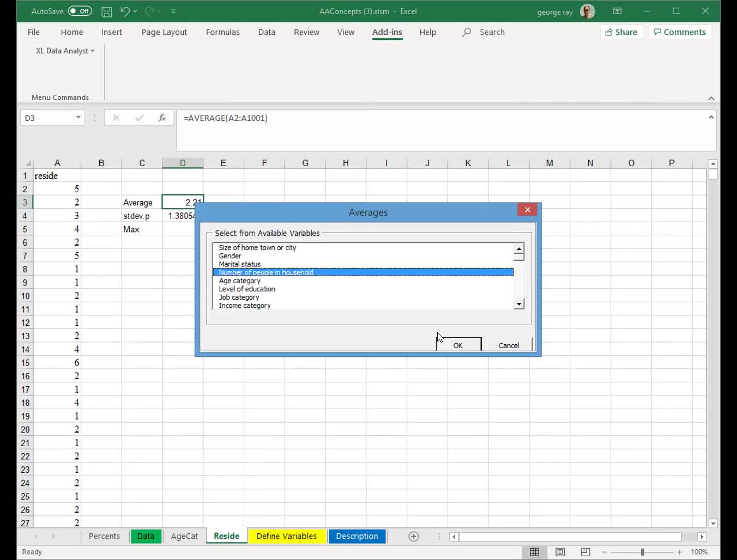This screenshot has width=737, height=560.
Task: Expand the formula bar chevron
Action: [x=711, y=117]
